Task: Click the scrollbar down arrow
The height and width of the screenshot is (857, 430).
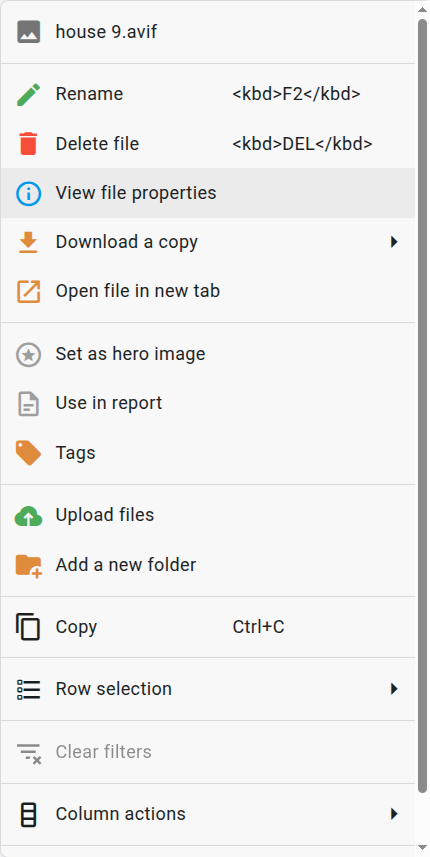Action: pyautogui.click(x=422, y=848)
